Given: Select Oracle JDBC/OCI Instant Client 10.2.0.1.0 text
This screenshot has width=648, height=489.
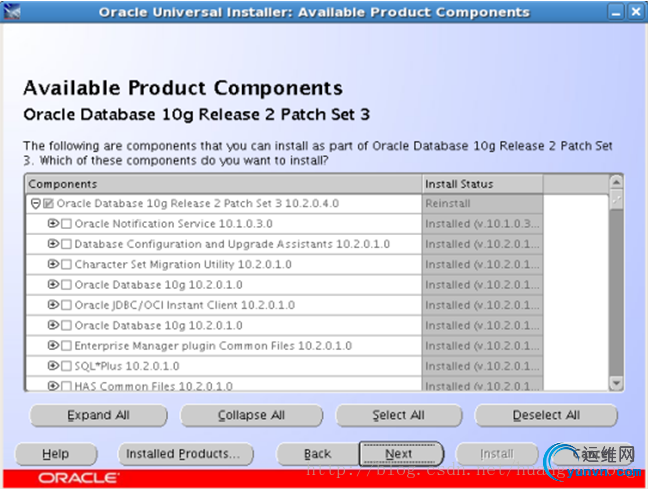Looking at the screenshot, I should (185, 305).
